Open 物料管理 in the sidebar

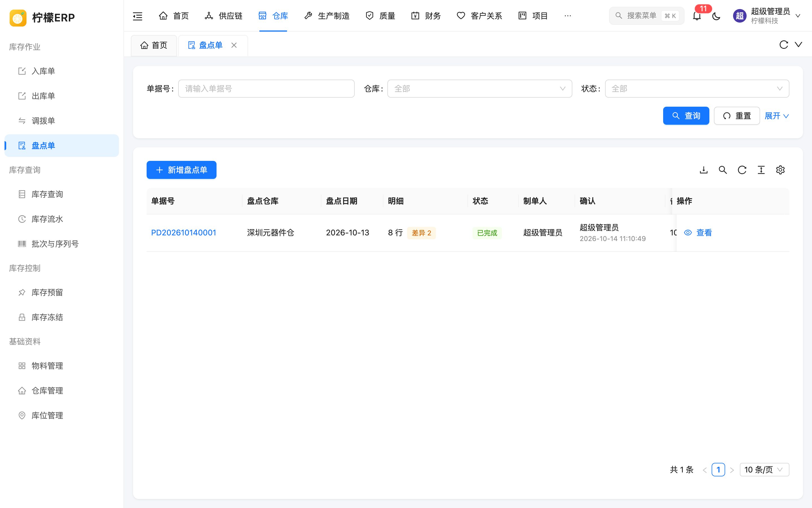tap(62, 366)
